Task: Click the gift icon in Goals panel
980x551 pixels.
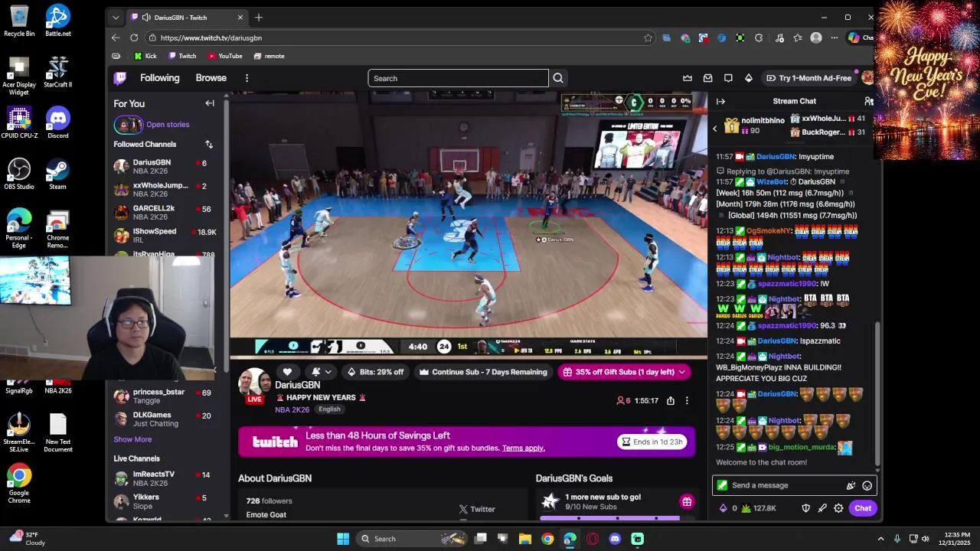Action: point(687,502)
